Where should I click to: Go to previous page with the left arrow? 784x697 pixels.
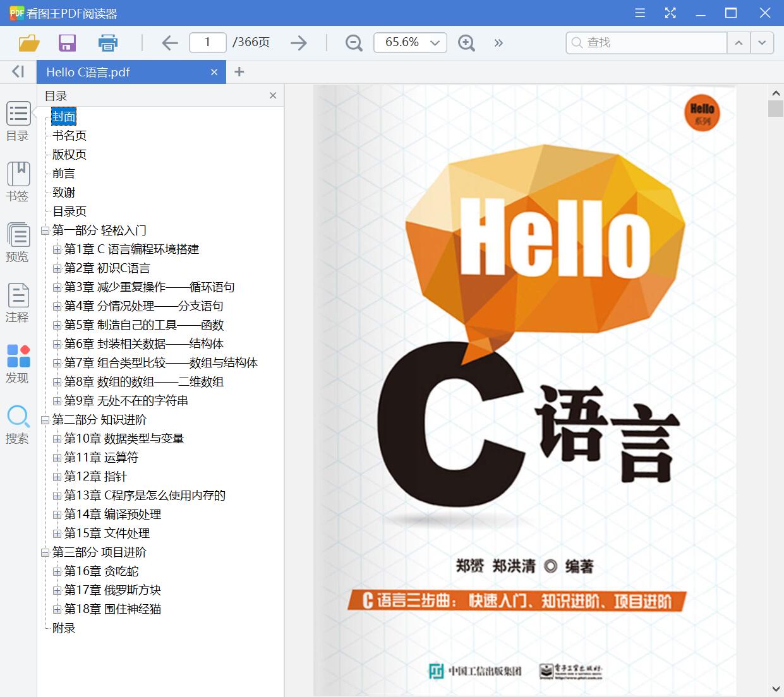(x=170, y=43)
